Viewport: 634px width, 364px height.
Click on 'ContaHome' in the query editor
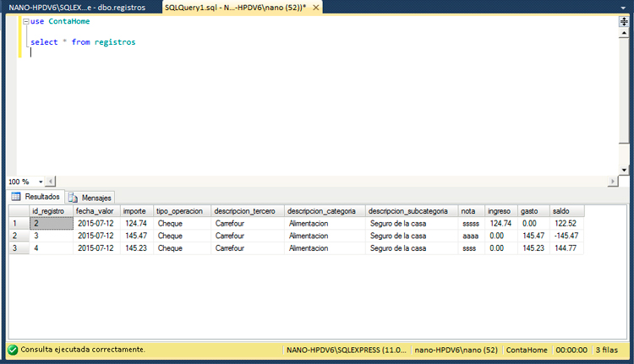pyautogui.click(x=69, y=21)
